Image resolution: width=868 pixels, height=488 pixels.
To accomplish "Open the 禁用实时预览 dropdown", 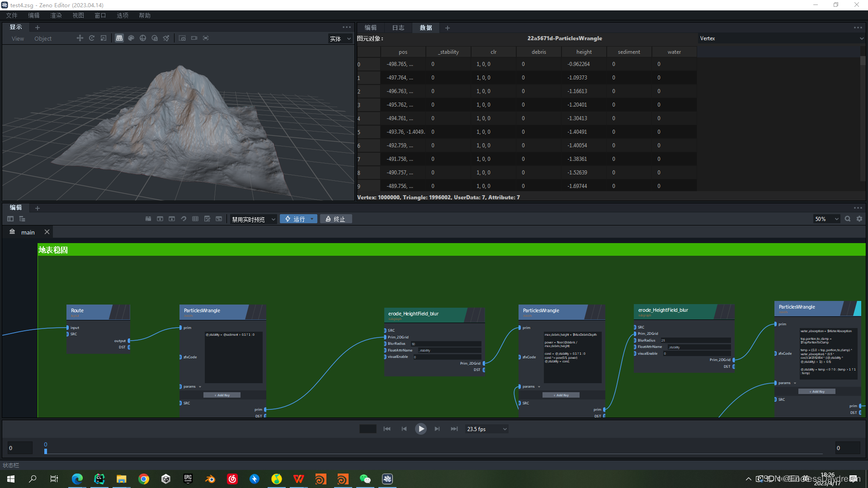I will pyautogui.click(x=253, y=219).
